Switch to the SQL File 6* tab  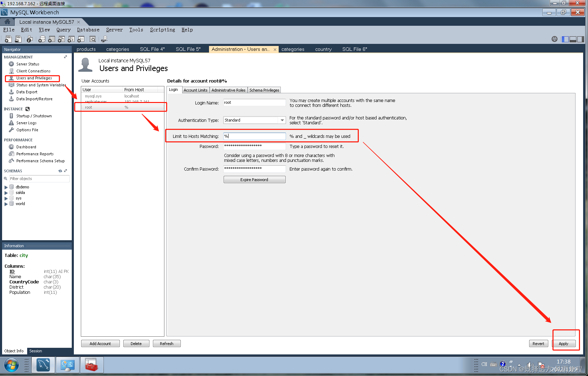tap(355, 49)
